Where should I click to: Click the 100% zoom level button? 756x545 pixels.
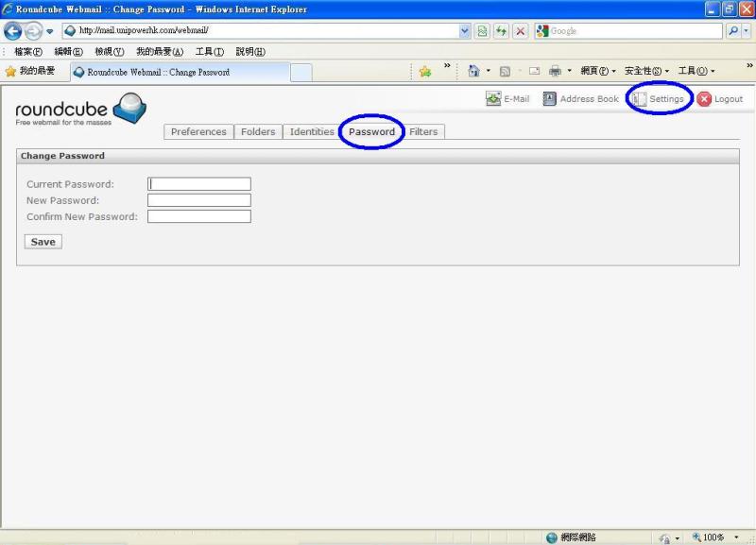708,537
